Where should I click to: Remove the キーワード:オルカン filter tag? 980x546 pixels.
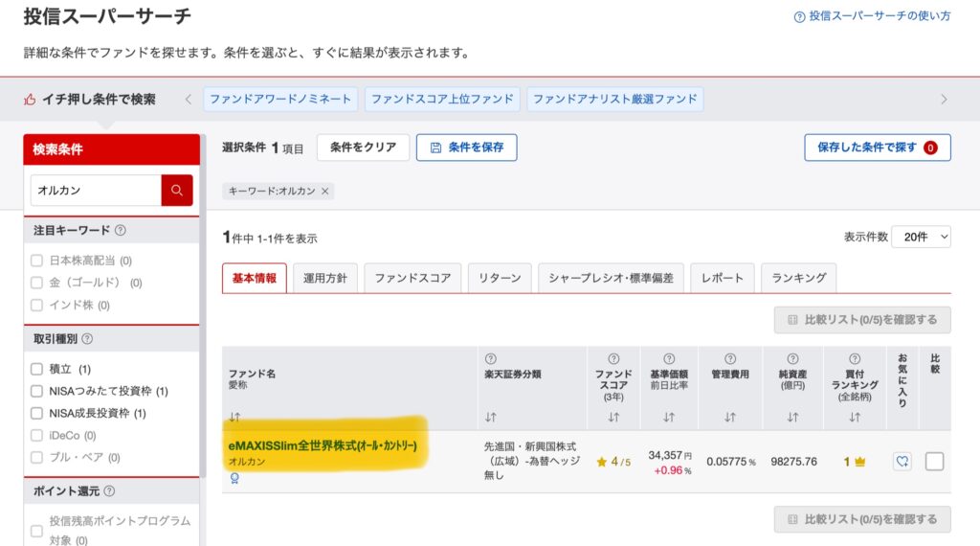tap(325, 192)
